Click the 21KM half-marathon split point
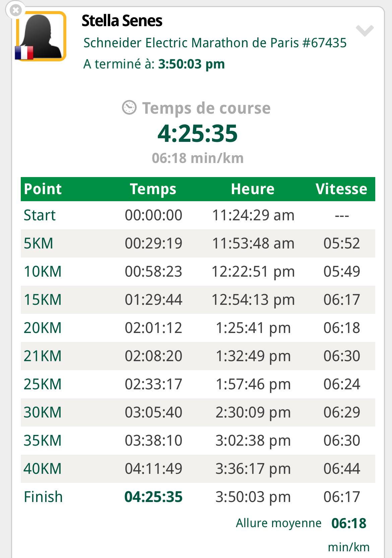Screen dimensions: 392x558 (43, 356)
